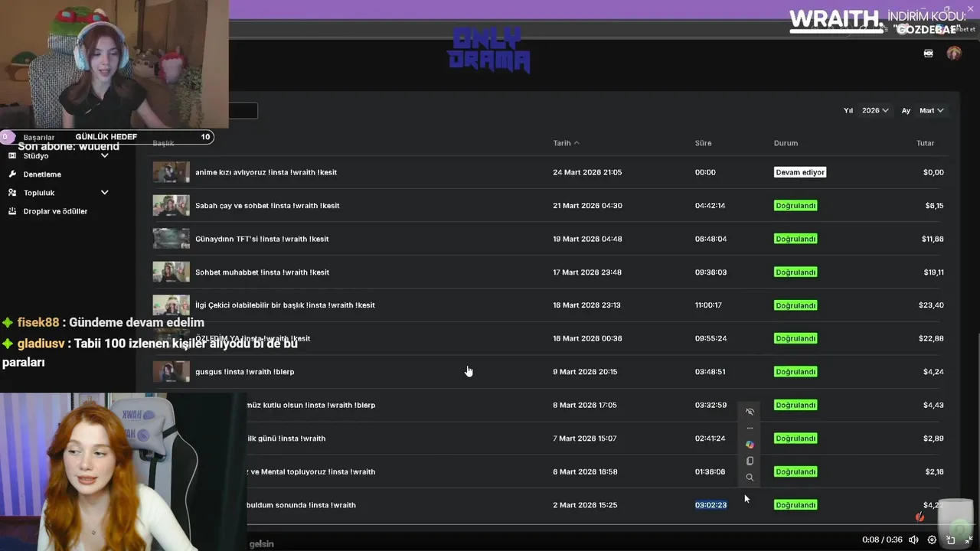This screenshot has width=980, height=551.
Task: Click the Başlık column header
Action: 163,143
